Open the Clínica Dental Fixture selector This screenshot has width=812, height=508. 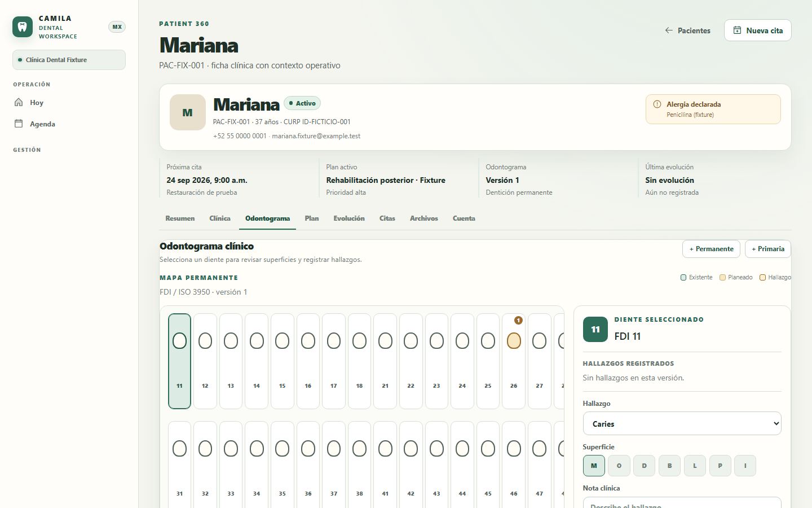(69, 60)
